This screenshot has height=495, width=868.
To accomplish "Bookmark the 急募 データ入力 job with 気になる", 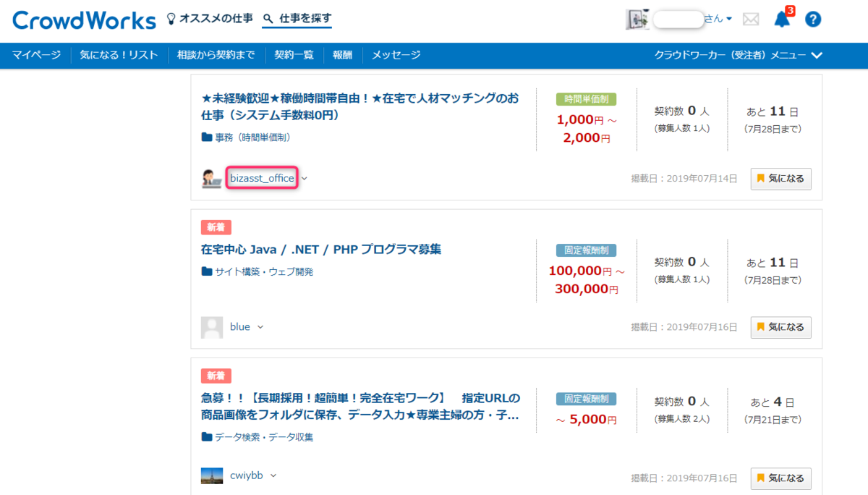I will pyautogui.click(x=780, y=478).
